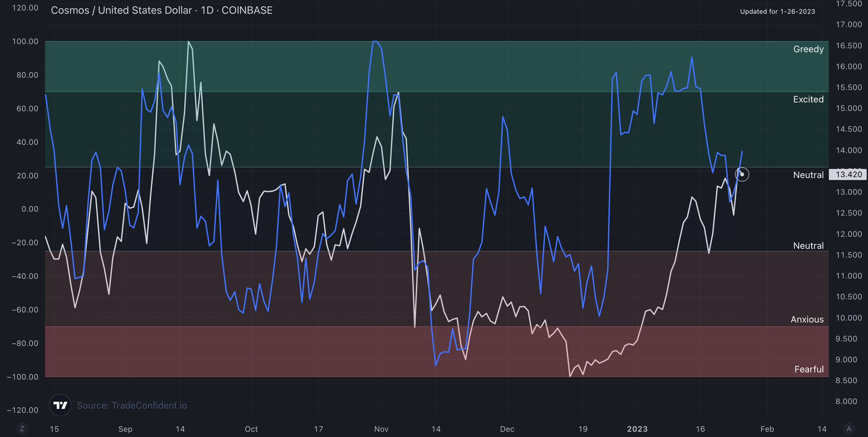This screenshot has width=868, height=437.
Task: Click the 0.00 left axis value
Action: (30, 209)
